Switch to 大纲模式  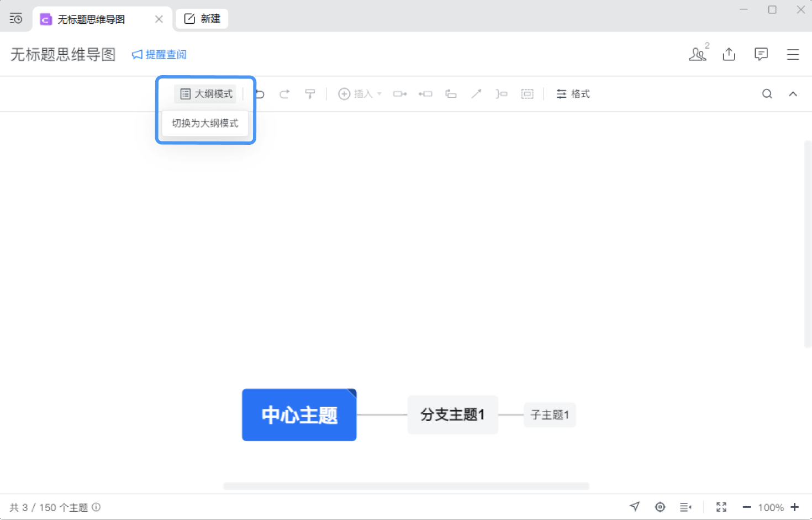pos(205,94)
